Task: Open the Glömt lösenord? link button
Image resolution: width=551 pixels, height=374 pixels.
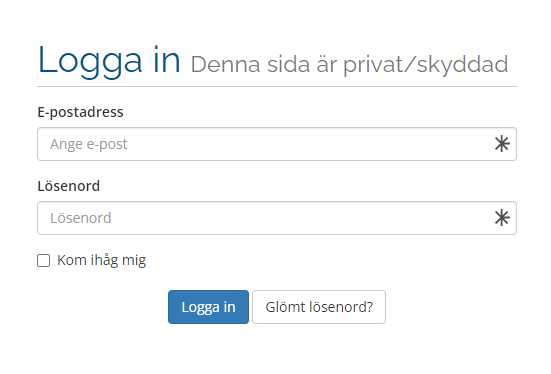Action: pyautogui.click(x=319, y=307)
